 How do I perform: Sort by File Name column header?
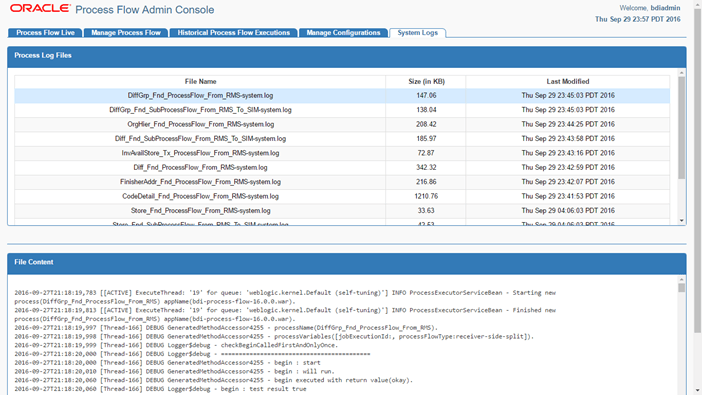point(200,82)
